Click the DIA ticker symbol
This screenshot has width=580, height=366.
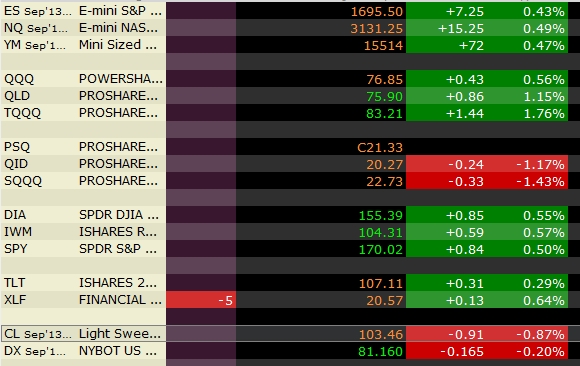(x=15, y=215)
